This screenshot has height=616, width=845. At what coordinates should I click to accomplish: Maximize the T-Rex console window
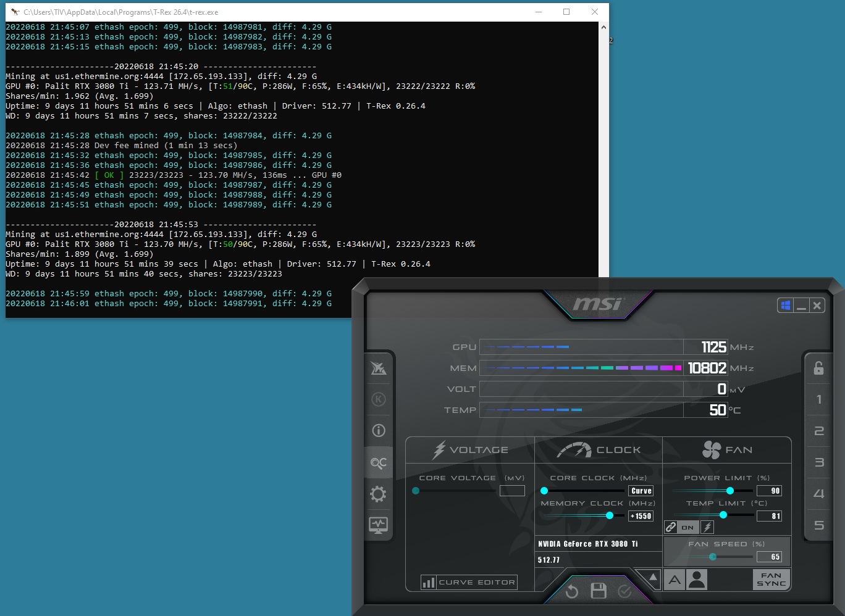point(566,12)
